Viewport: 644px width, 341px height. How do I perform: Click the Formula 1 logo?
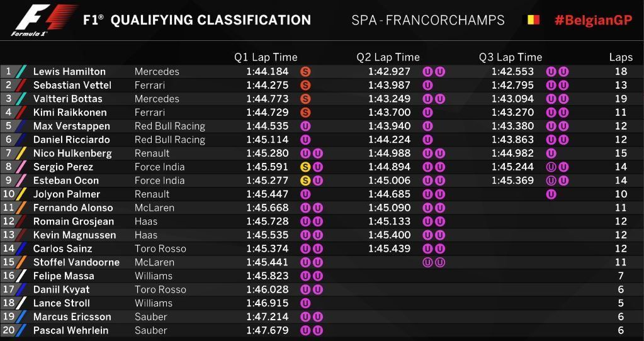[x=42, y=20]
